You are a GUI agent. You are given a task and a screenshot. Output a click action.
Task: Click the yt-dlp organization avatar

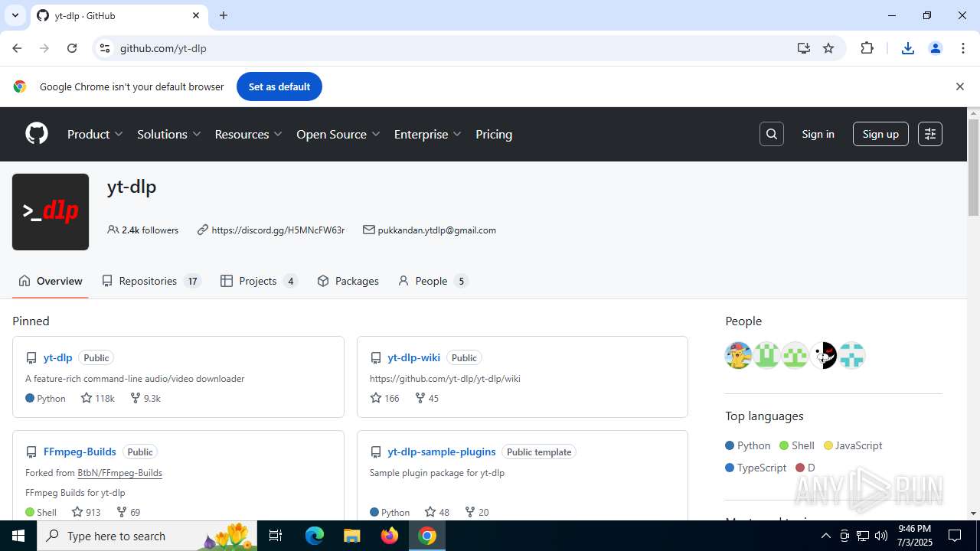(51, 212)
